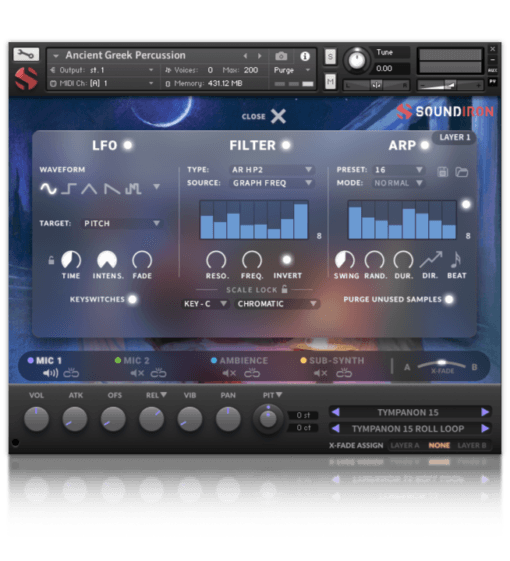Image resolution: width=510 pixels, height=561 pixels.
Task: Open the wrench settings icon
Action: coord(26,54)
